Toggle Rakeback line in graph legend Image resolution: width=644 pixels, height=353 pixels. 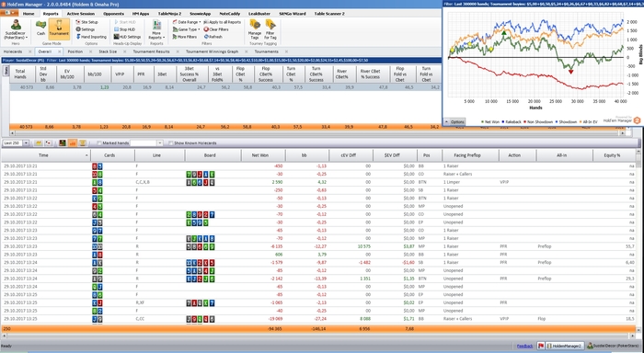[x=512, y=122]
